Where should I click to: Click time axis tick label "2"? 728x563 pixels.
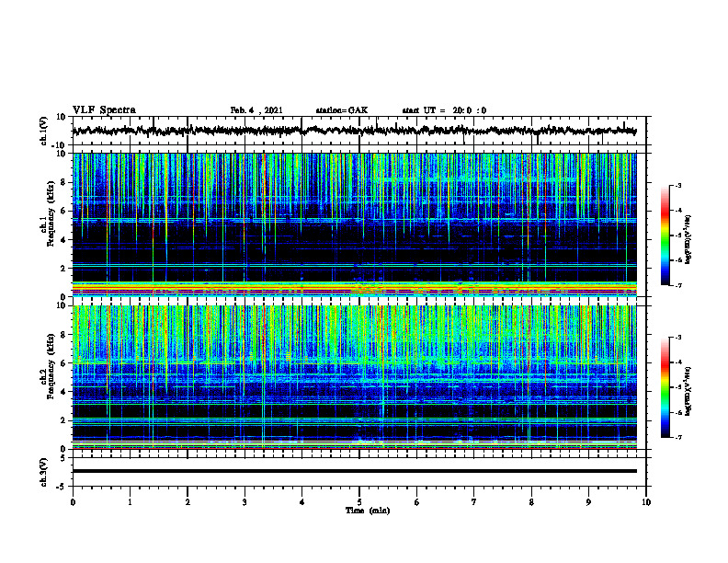(188, 502)
